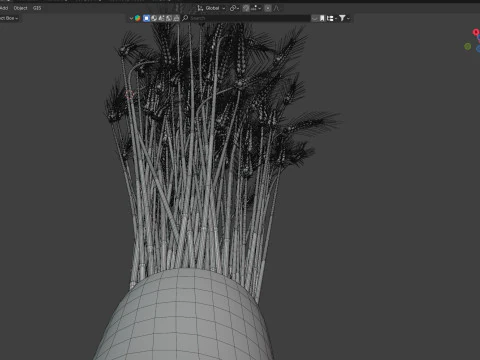This screenshot has width=480, height=360.
Task: Click the bookmark icon right of search
Action: click(x=322, y=18)
